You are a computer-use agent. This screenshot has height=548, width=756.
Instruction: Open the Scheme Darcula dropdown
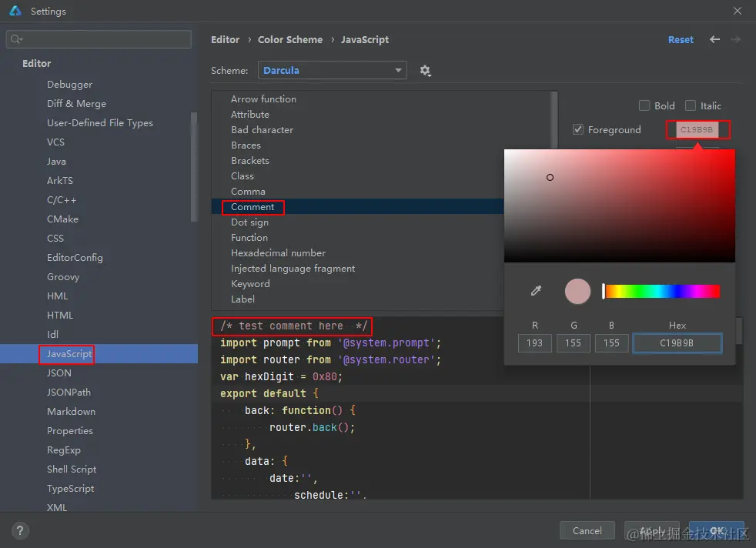(x=333, y=70)
